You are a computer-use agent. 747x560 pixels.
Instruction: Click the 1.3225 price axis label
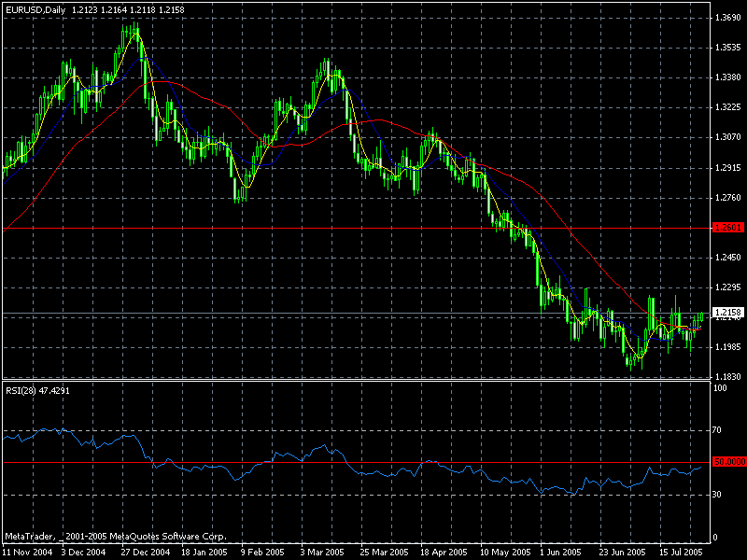(x=728, y=107)
